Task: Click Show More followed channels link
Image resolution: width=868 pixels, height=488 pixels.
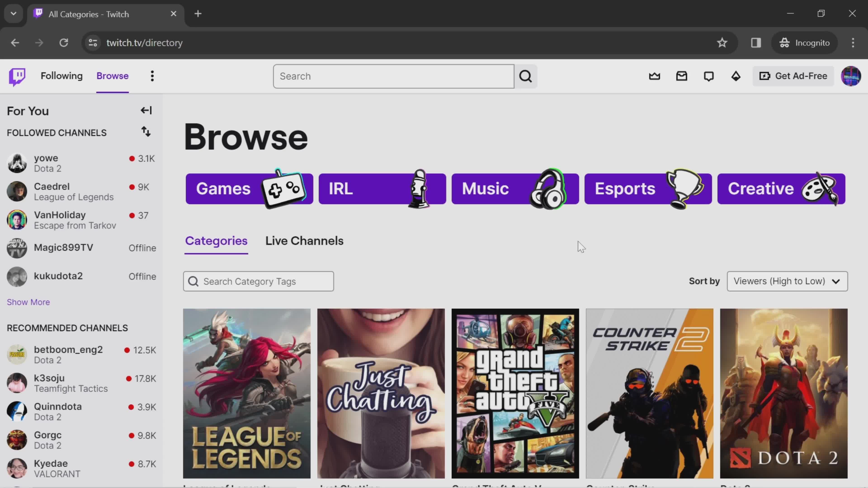Action: coord(28,302)
